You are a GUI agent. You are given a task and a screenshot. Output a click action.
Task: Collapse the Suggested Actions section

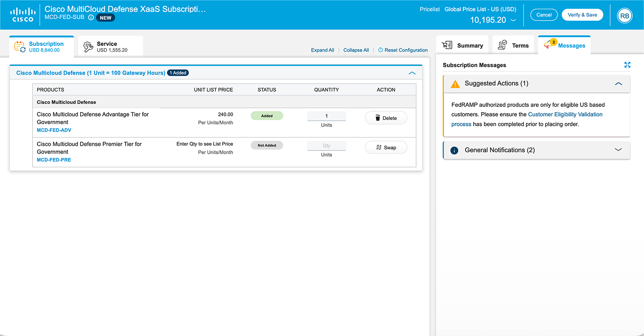tap(619, 84)
